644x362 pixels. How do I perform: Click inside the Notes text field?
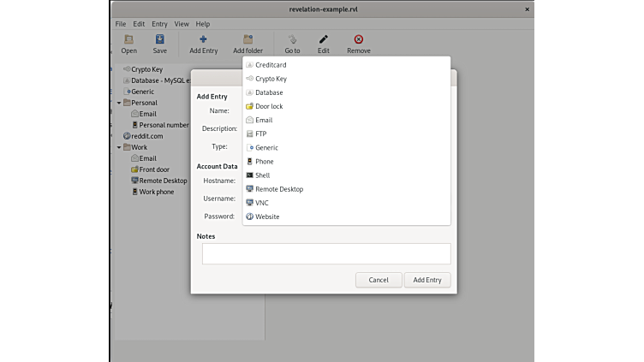(325, 253)
